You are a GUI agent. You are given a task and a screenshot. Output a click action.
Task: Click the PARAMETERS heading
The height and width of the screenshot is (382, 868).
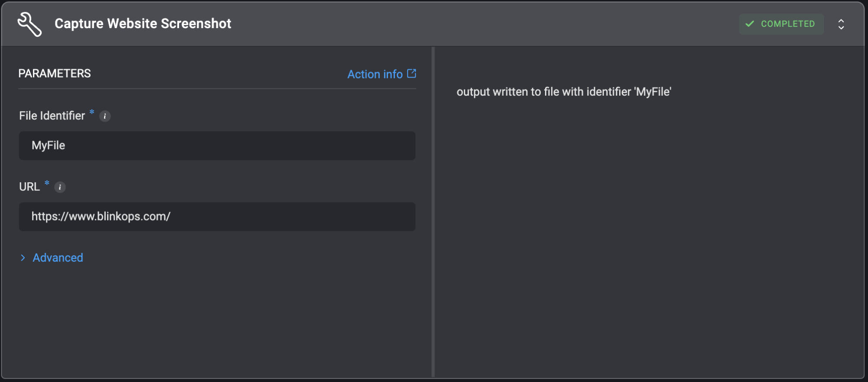[55, 74]
